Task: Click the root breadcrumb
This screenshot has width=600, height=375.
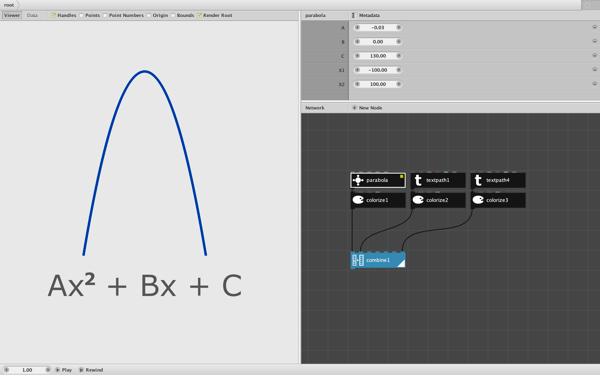Action: click(9, 5)
